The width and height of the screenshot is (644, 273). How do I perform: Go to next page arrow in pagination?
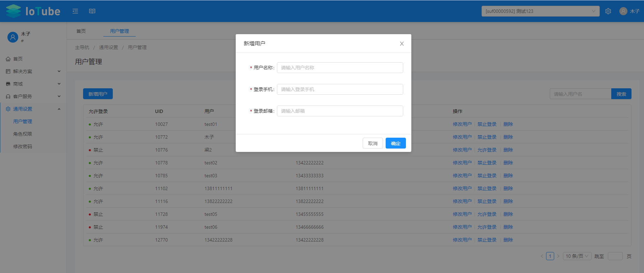[558, 256]
